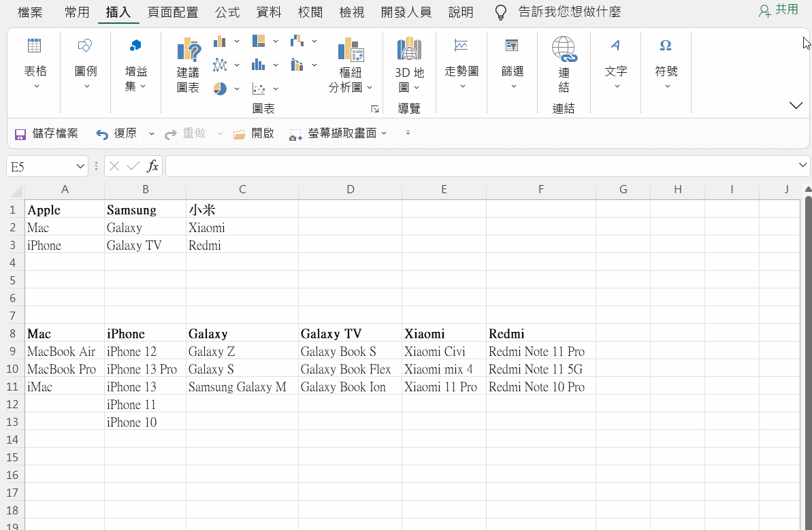Click the 儲存檔案 save icon

tap(20, 135)
